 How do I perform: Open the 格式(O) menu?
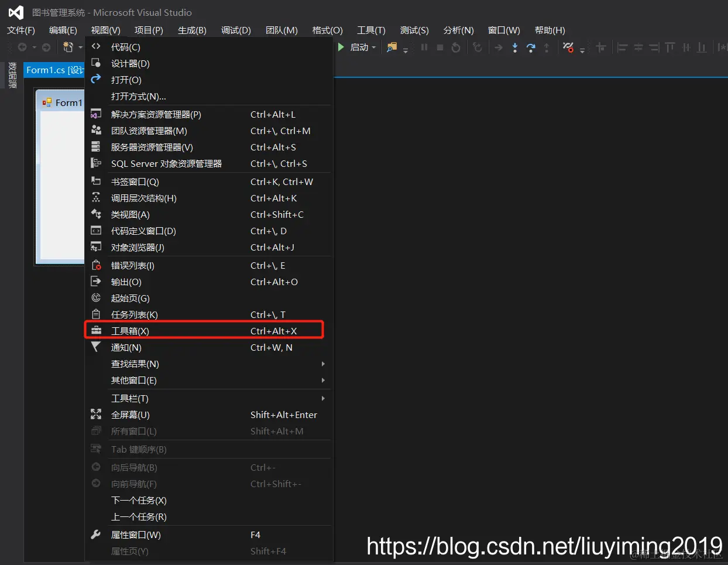point(327,30)
